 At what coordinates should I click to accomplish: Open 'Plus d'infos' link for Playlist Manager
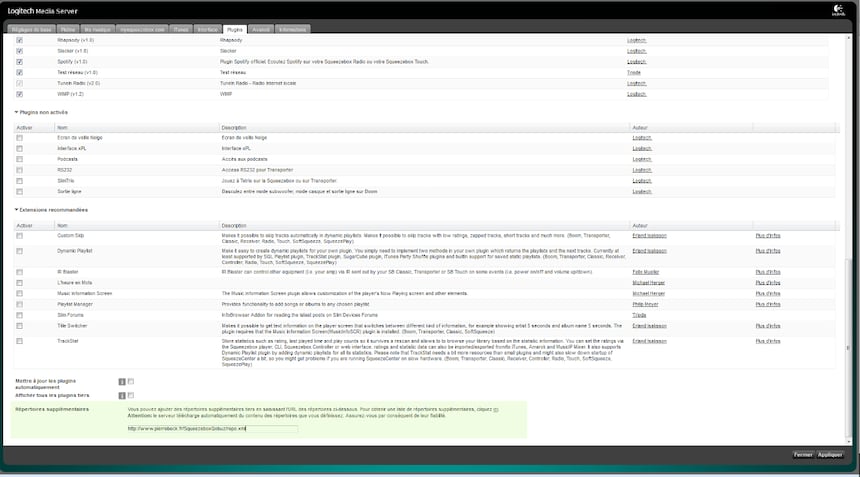coord(768,304)
